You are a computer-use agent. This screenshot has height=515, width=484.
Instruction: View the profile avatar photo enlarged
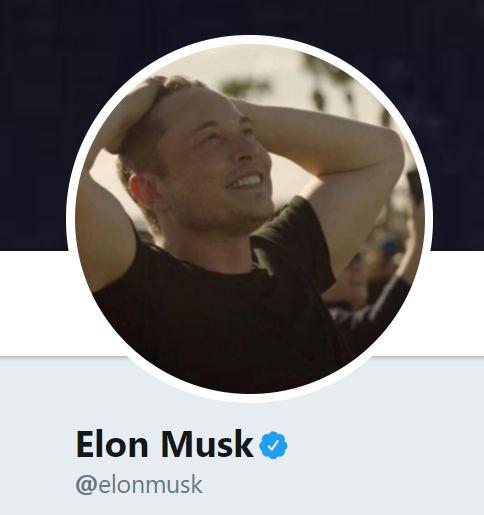250,219
